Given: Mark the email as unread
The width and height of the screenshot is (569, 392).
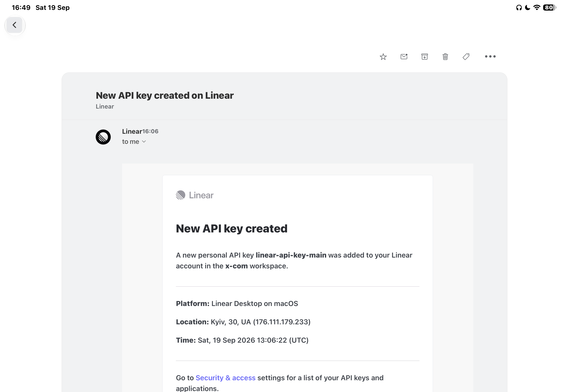Looking at the screenshot, I should tap(404, 57).
